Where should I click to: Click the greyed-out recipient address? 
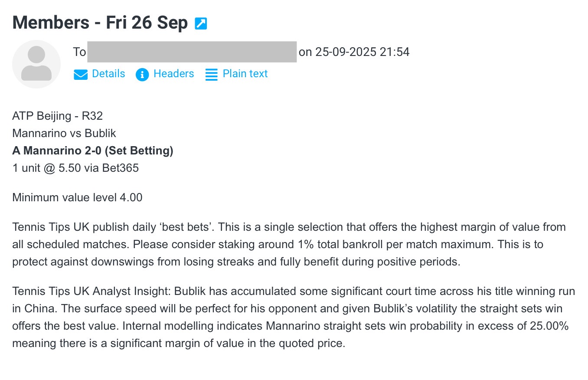click(x=192, y=52)
